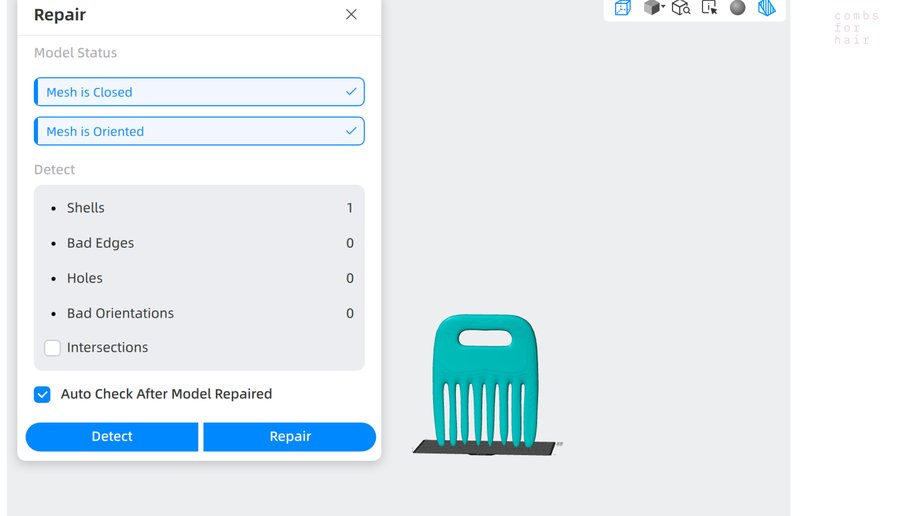Screen dimensions: 900x516
Task: Click the cube with magnifier zoom icon
Action: (681, 7)
